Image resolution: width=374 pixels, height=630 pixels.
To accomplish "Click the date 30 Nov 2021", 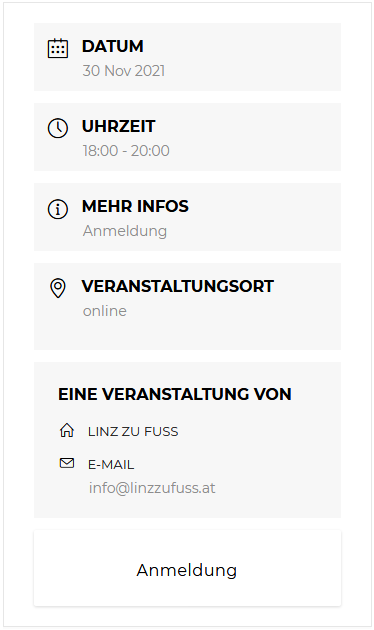I will tap(124, 71).
